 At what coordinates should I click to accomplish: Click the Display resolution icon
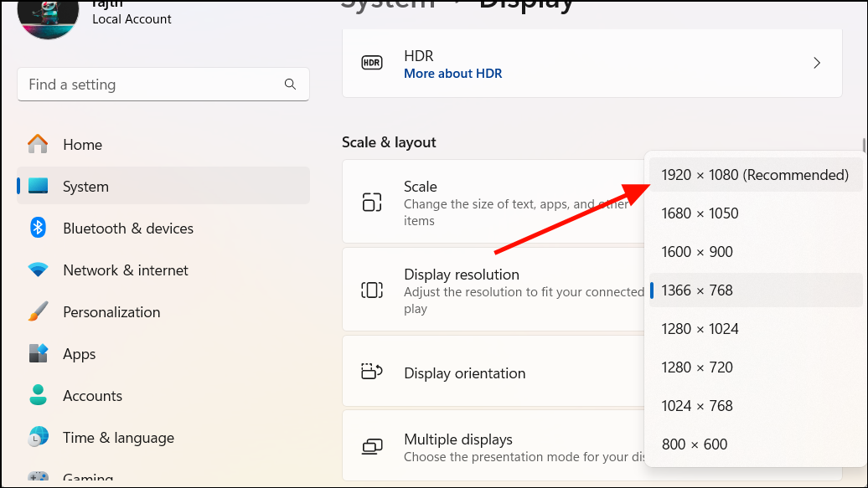pos(371,289)
